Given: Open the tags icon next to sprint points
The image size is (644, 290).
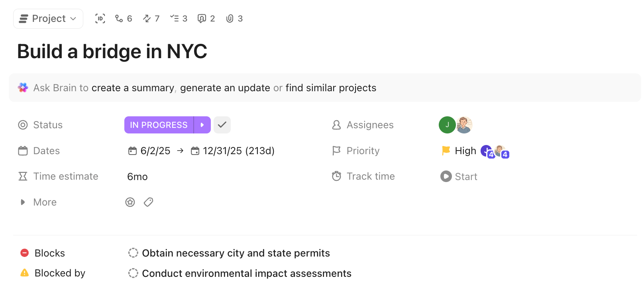Looking at the screenshot, I should (x=148, y=202).
